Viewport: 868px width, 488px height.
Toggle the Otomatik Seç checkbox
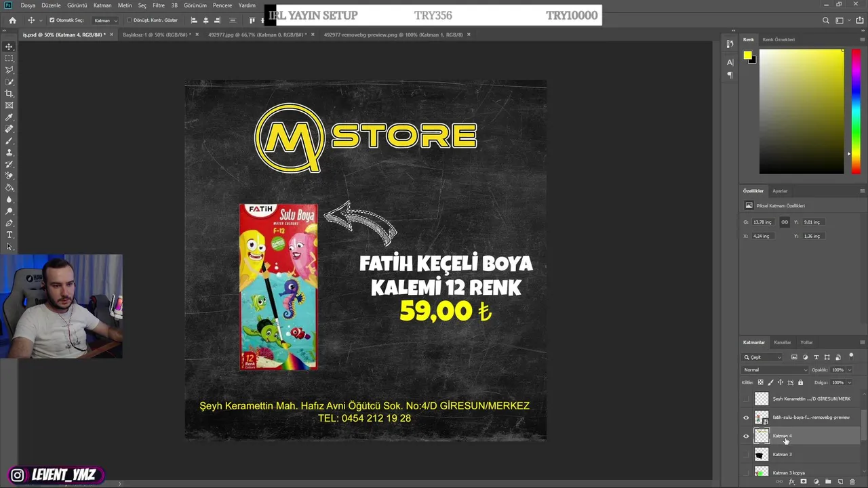pyautogui.click(x=52, y=20)
